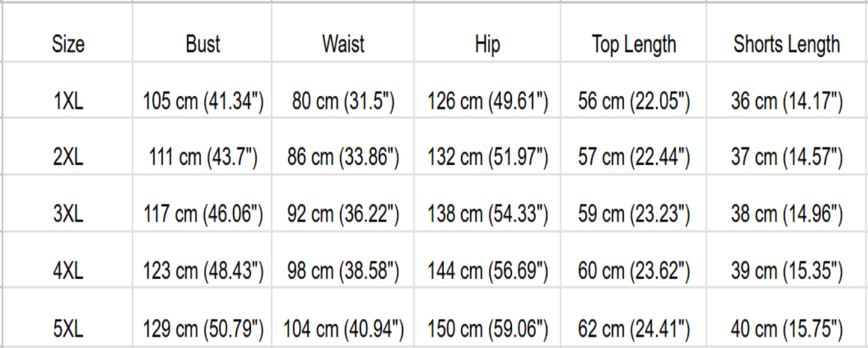Click the 60 cm (23.62") top length cell
This screenshot has height=348, width=868.
[x=634, y=271]
